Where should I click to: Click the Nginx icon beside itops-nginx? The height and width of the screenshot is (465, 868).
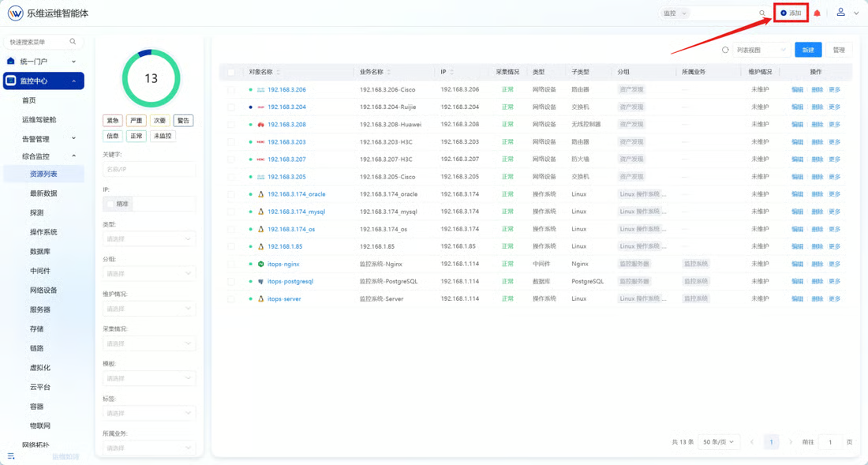260,264
